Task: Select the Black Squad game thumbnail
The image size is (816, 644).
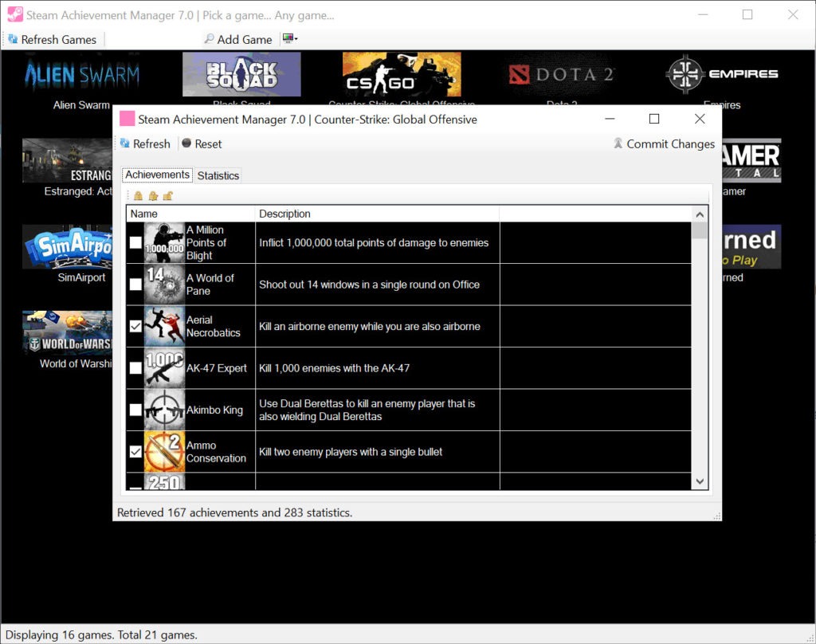Action: [241, 74]
